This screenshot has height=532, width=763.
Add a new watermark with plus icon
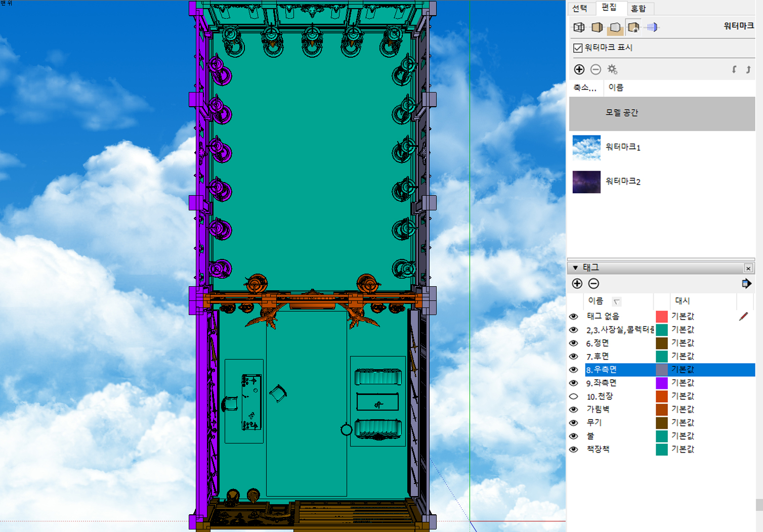tap(579, 69)
